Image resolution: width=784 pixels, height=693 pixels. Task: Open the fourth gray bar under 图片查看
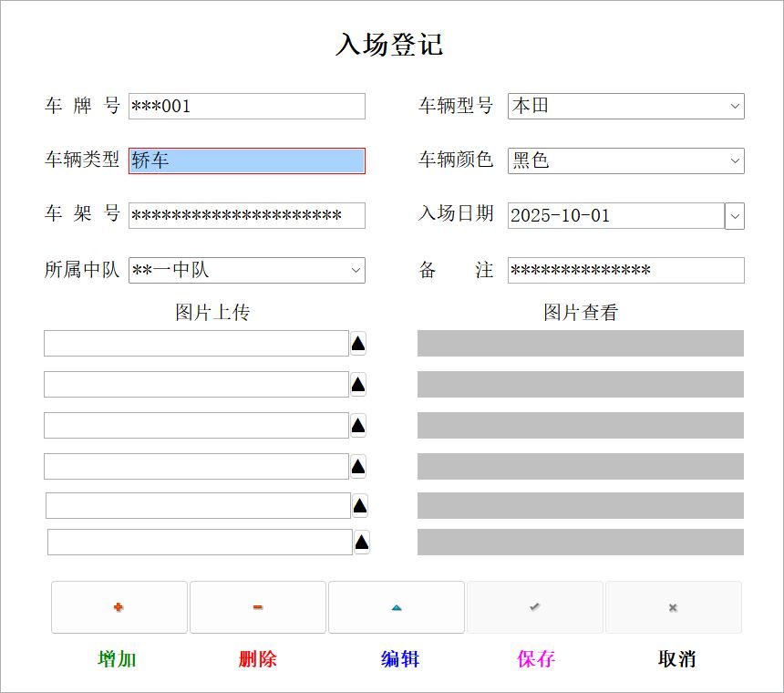click(581, 467)
